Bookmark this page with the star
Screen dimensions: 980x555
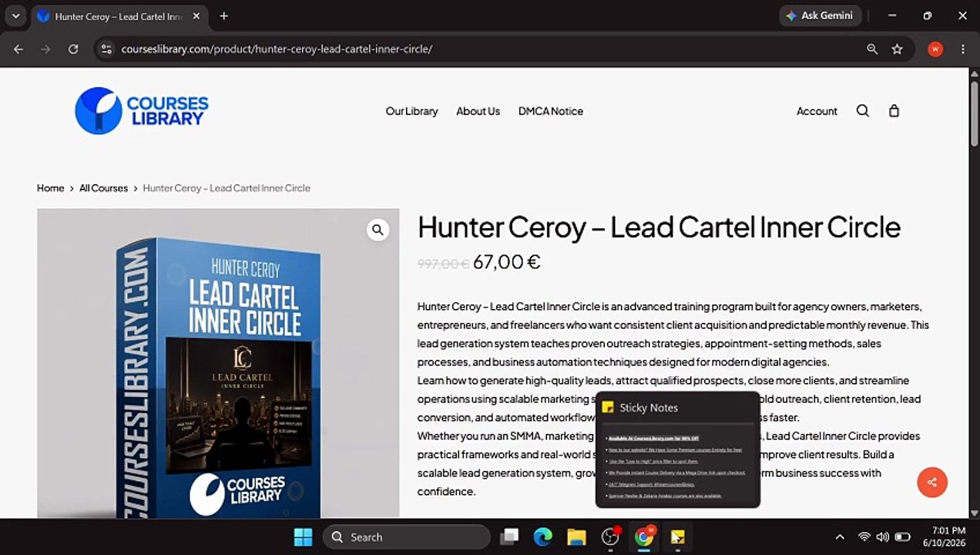click(x=897, y=49)
